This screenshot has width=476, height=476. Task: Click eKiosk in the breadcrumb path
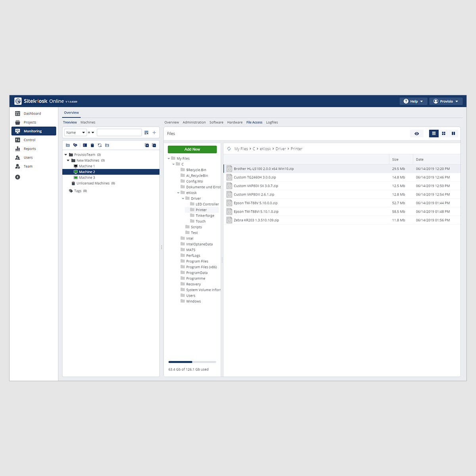click(265, 149)
